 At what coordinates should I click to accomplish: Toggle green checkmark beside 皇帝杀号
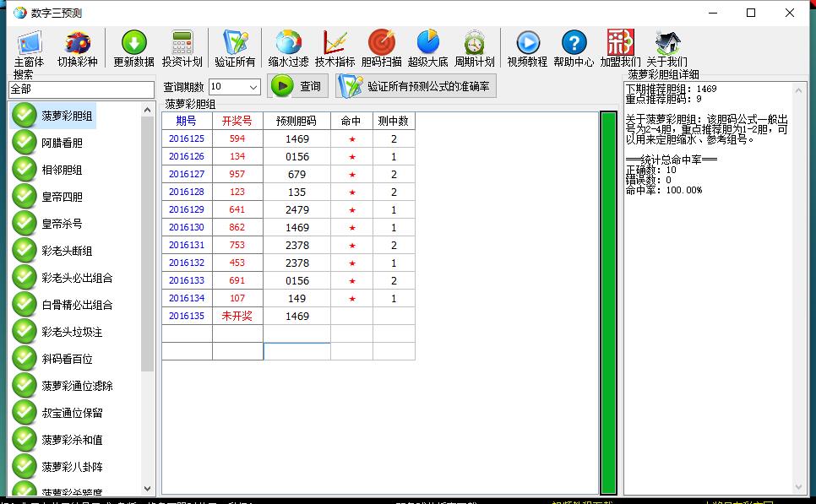point(24,224)
